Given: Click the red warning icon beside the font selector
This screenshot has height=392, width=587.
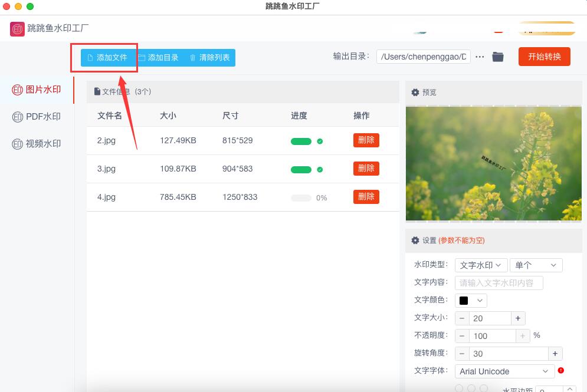Looking at the screenshot, I should coord(561,370).
